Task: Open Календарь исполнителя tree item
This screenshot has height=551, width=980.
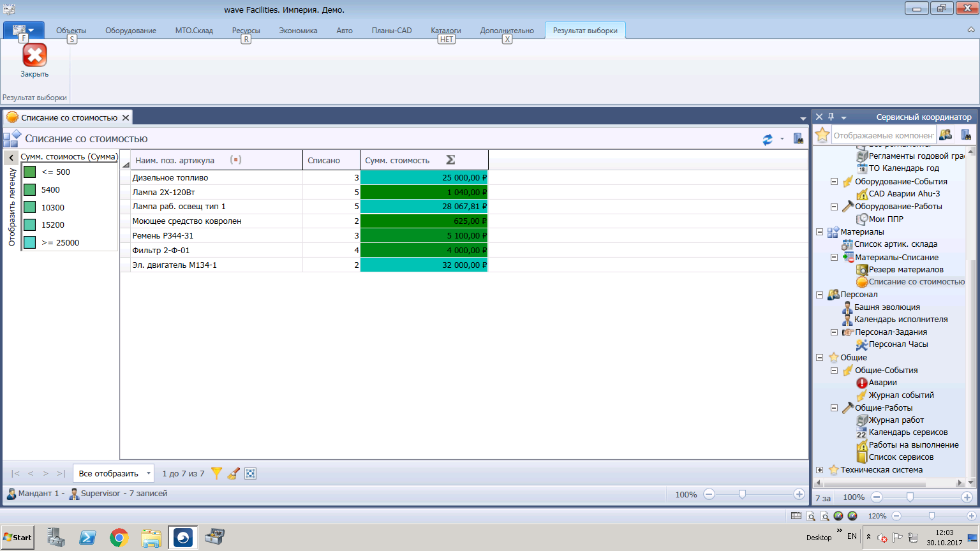Action: tap(901, 320)
